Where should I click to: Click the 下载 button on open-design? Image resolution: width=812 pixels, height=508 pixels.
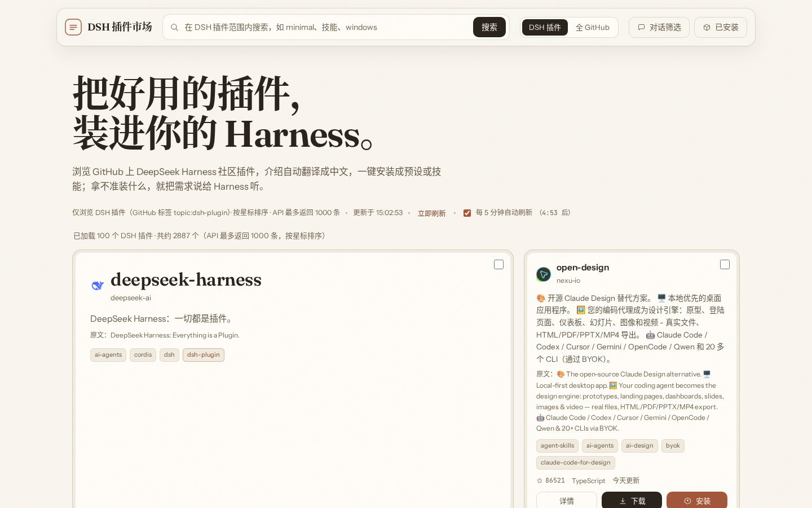coord(632,500)
